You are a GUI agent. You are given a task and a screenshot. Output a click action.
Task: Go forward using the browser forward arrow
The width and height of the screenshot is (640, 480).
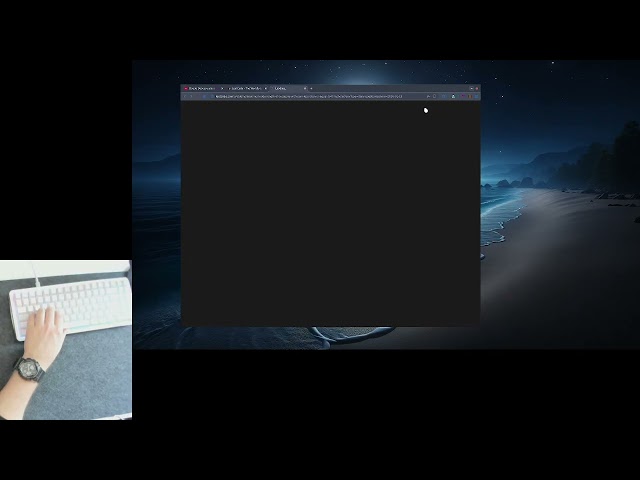[x=191, y=96]
